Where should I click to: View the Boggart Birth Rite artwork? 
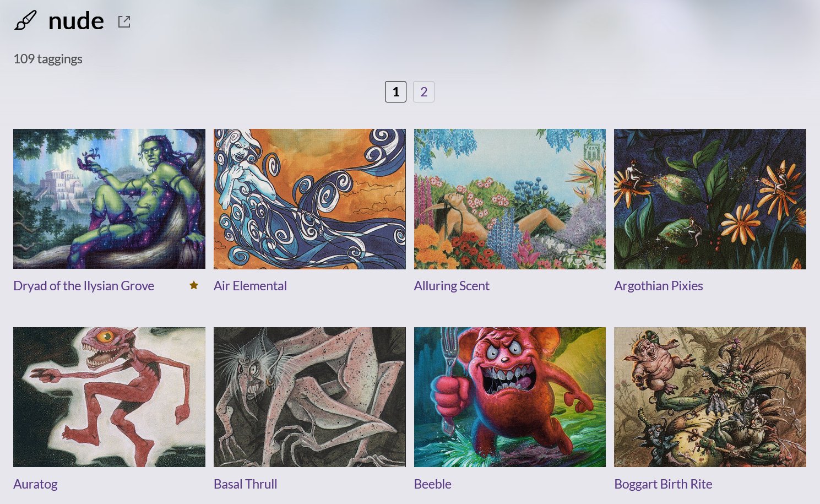tap(710, 397)
